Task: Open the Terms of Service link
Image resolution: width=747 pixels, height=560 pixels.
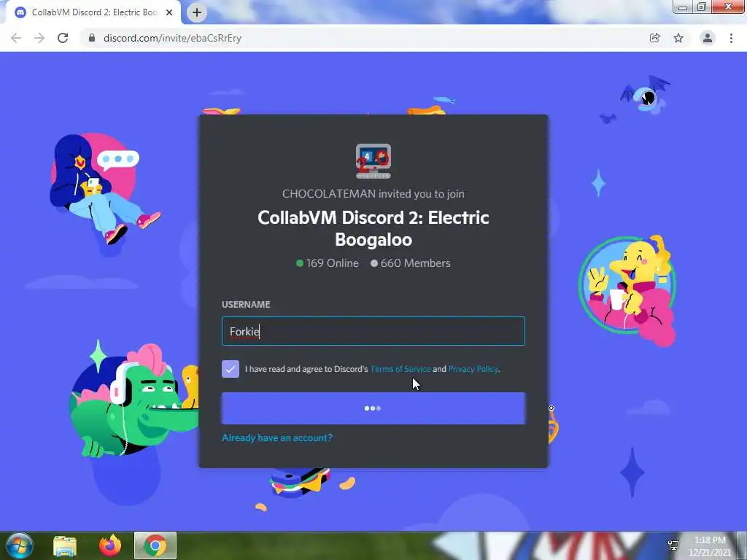Action: pyautogui.click(x=400, y=369)
